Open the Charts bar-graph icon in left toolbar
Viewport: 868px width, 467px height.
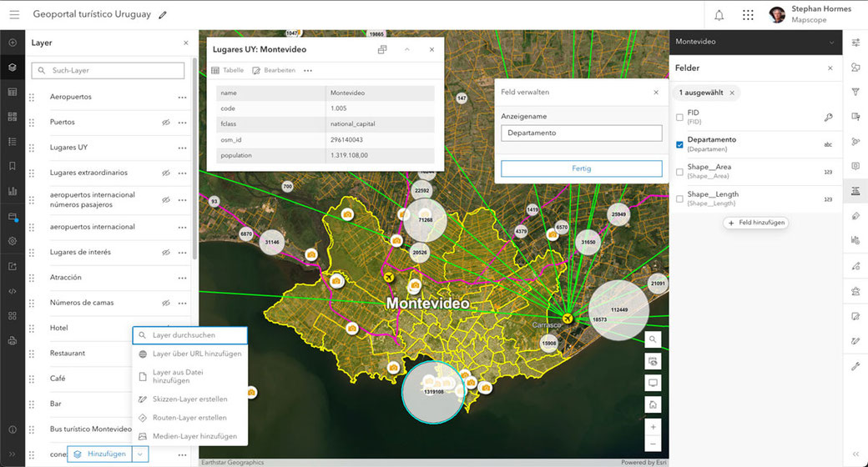click(13, 191)
